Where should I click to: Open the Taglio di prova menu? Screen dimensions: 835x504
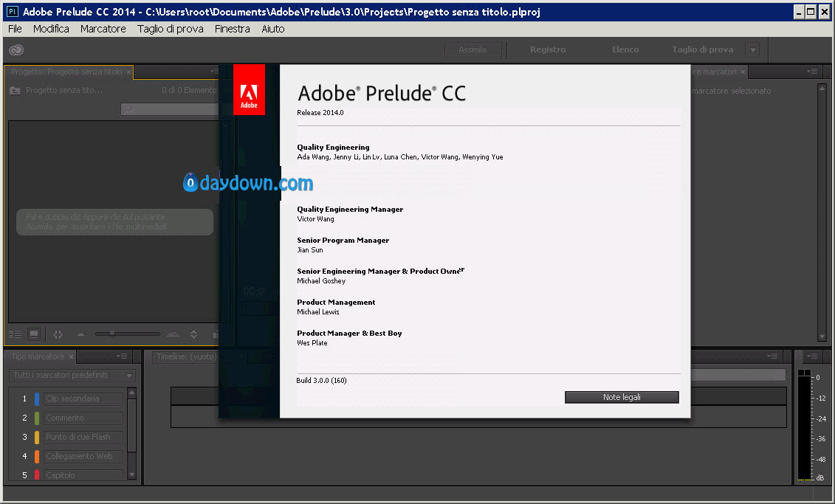point(171,29)
